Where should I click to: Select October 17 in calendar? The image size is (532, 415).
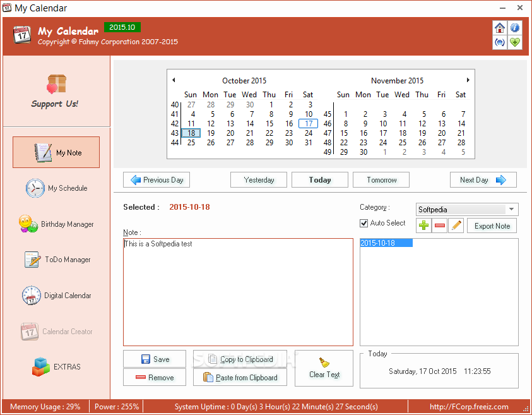pyautogui.click(x=308, y=124)
